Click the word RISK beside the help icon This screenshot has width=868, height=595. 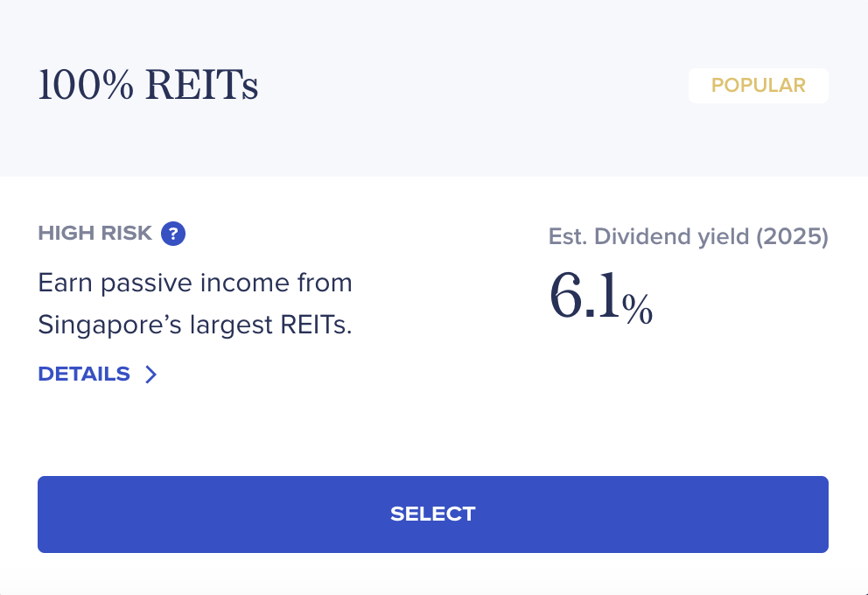[126, 233]
